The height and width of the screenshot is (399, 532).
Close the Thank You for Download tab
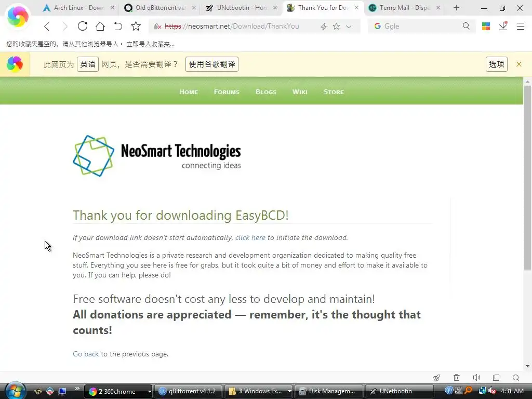356,7
